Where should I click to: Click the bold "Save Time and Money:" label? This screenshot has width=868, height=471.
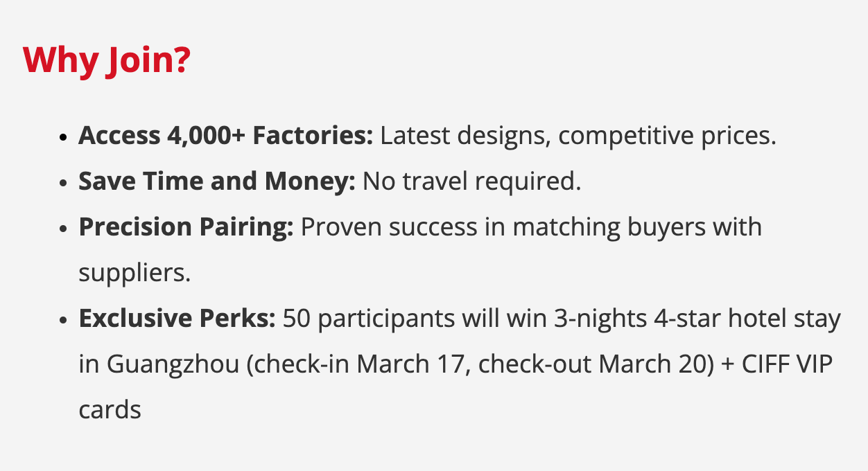pos(216,181)
